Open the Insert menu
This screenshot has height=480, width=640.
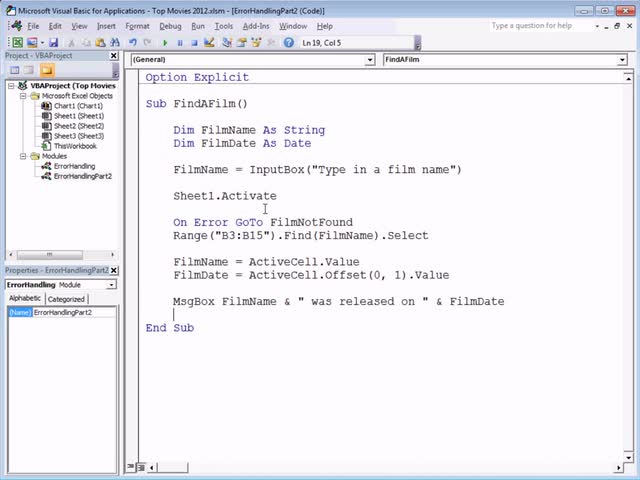pyautogui.click(x=106, y=26)
